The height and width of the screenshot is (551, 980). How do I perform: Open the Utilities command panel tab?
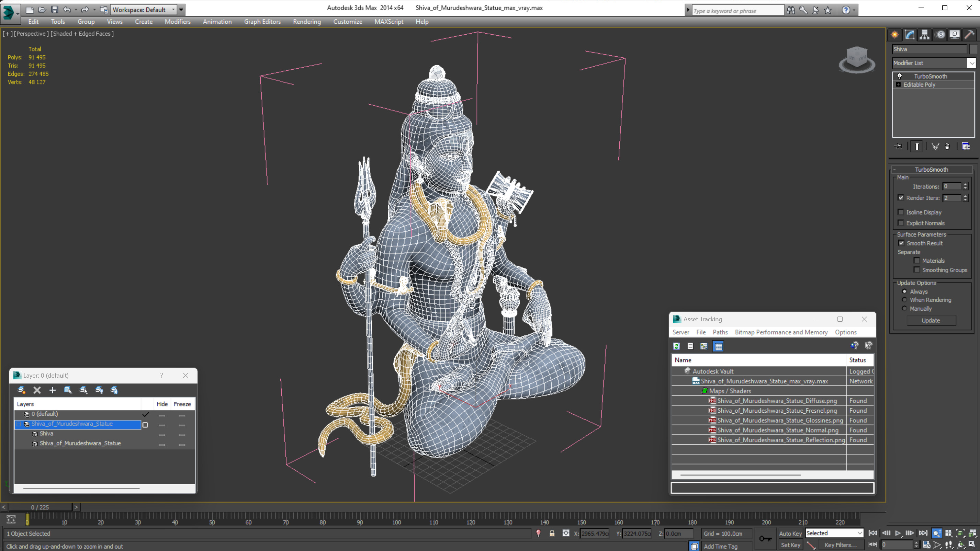(x=969, y=35)
